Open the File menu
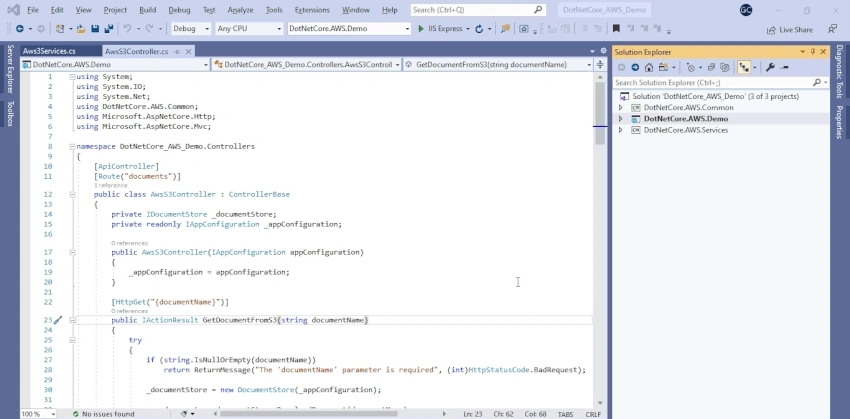The height and width of the screenshot is (419, 850). point(33,10)
